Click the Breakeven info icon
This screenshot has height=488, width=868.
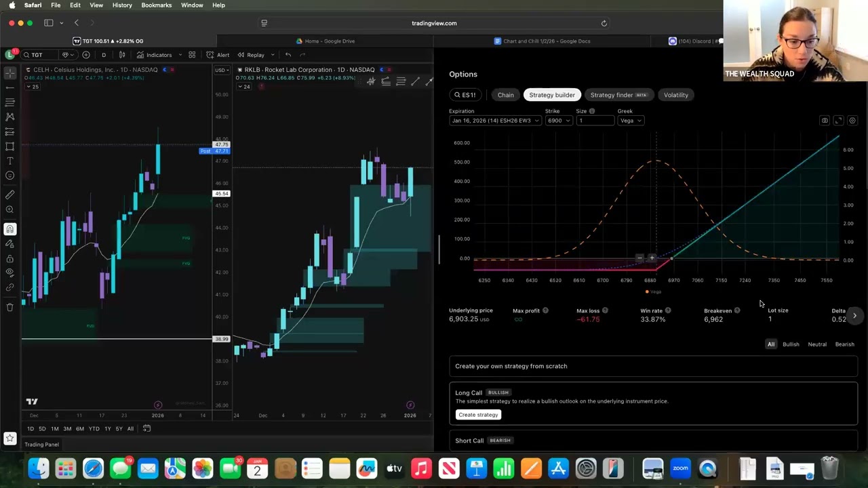(x=737, y=310)
